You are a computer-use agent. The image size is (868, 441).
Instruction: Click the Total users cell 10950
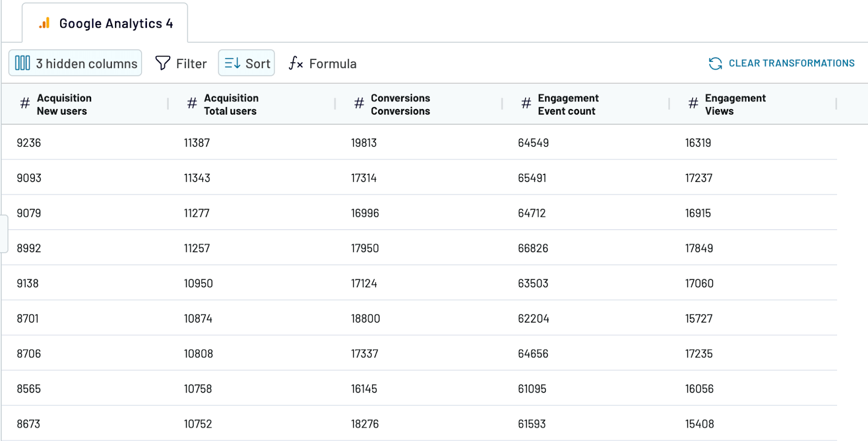(x=198, y=283)
